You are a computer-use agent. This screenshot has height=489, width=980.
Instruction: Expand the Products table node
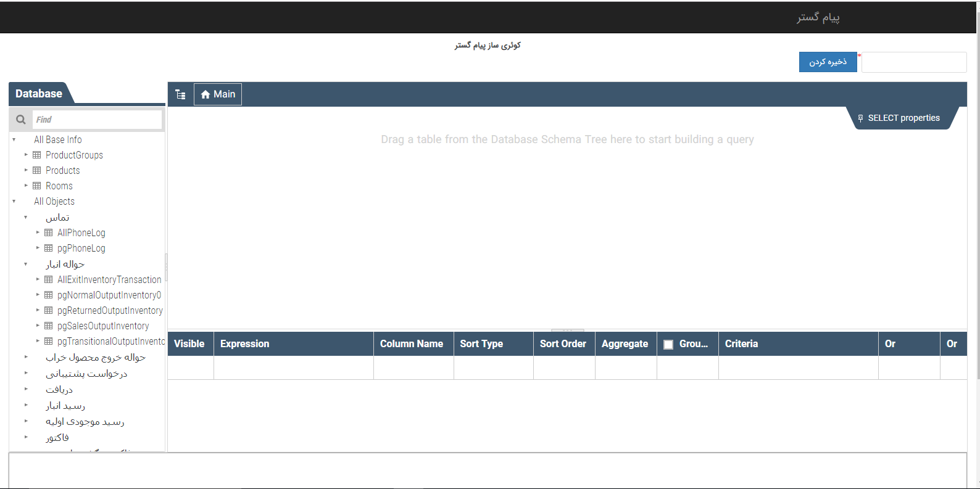[x=26, y=170]
